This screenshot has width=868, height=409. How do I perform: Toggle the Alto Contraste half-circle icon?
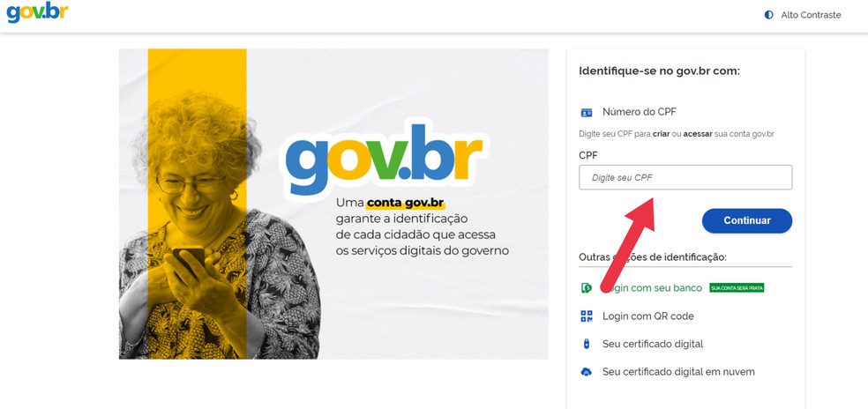(768, 15)
